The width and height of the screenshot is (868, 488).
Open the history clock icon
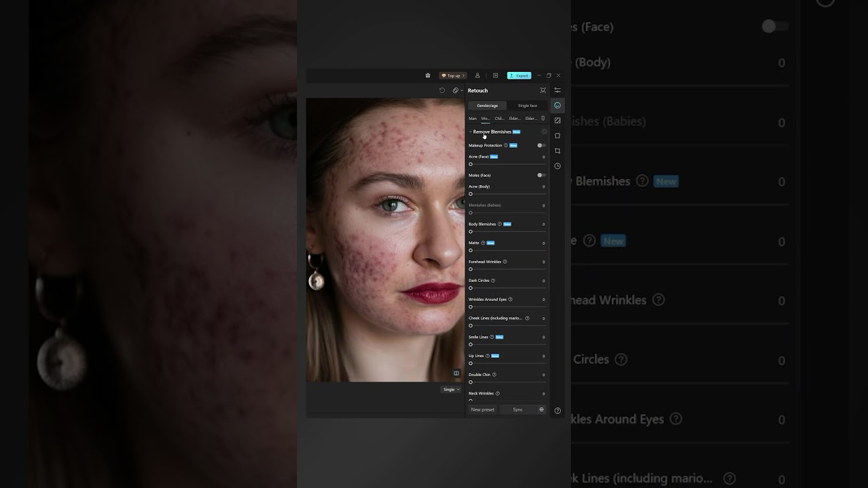pyautogui.click(x=557, y=166)
